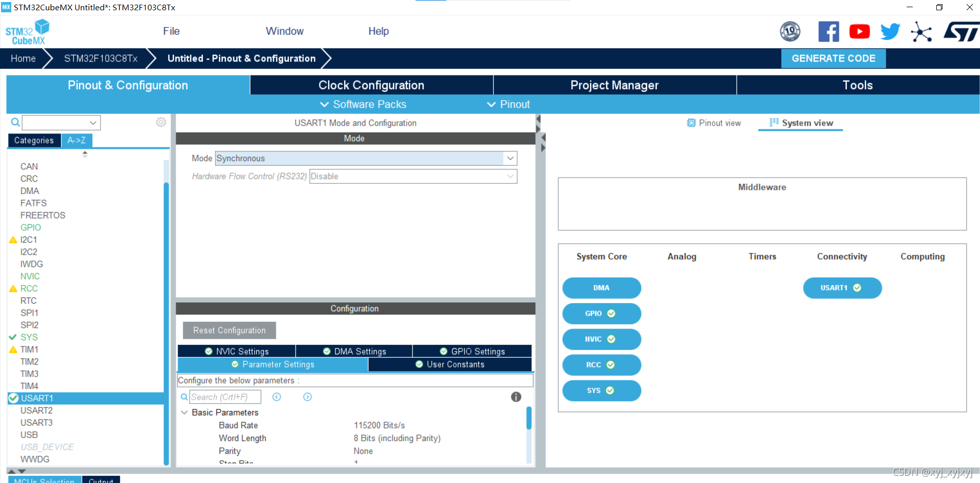The image size is (980, 483).
Task: Open the ST community network icon
Action: [921, 32]
